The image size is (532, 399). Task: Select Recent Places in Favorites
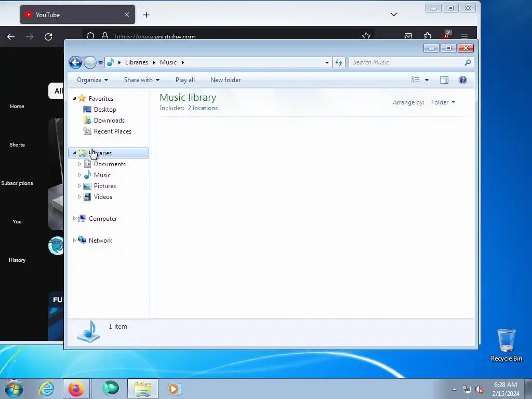point(113,131)
